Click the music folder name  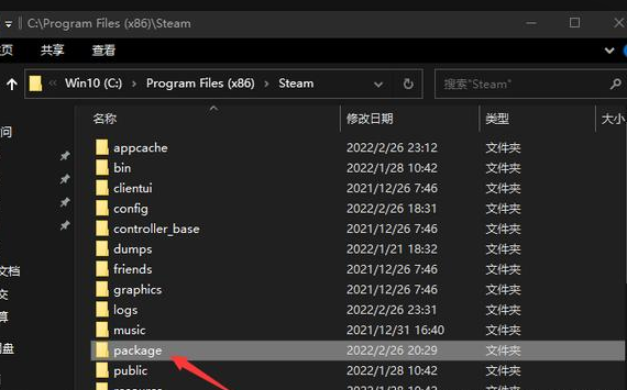(x=129, y=330)
